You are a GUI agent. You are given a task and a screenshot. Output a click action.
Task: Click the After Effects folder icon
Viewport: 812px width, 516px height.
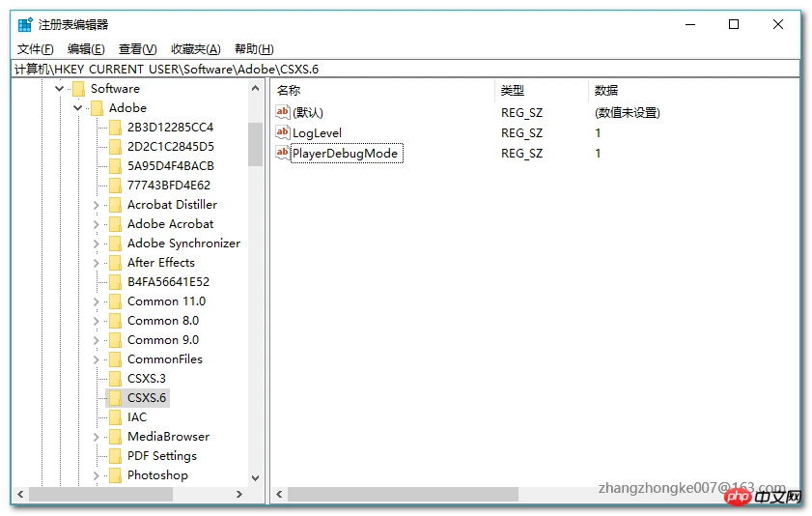coord(116,263)
